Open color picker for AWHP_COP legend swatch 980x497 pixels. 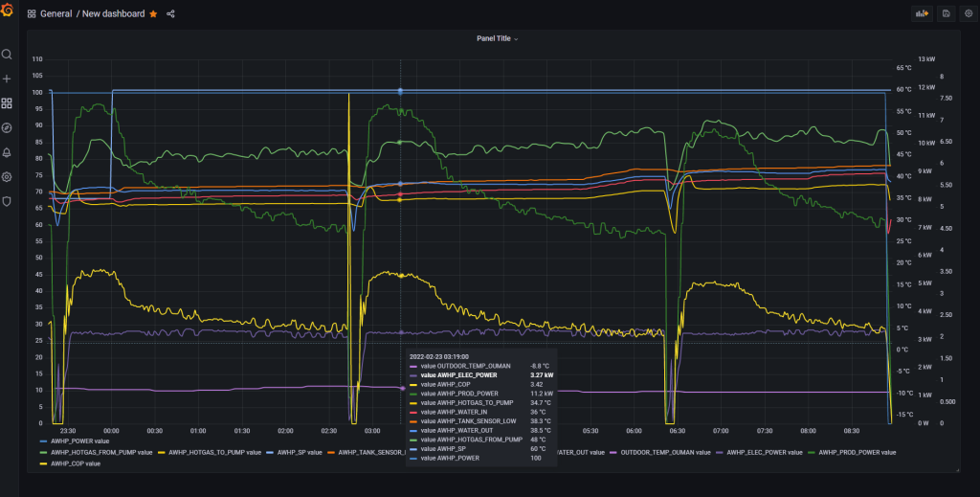click(44, 463)
